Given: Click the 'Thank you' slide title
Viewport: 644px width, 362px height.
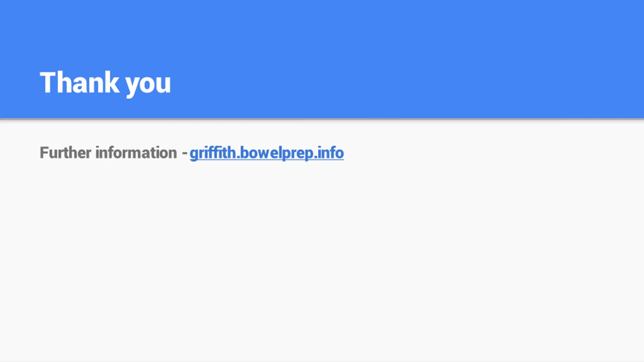Looking at the screenshot, I should click(105, 83).
